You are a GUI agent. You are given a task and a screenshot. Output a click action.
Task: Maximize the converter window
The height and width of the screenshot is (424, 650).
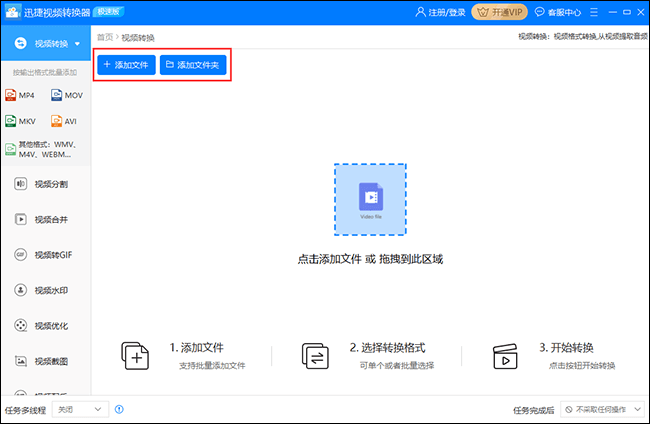(627, 12)
